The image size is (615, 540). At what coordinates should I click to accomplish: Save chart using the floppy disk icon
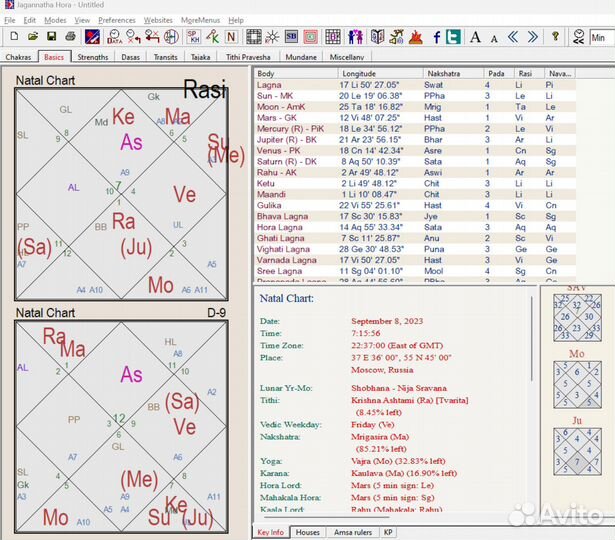(50, 37)
